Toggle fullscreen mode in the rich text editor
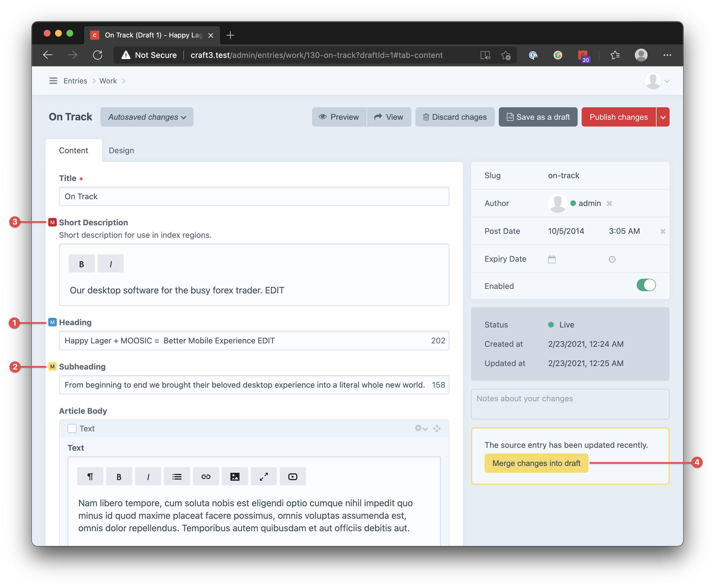This screenshot has width=715, height=588. [x=264, y=476]
